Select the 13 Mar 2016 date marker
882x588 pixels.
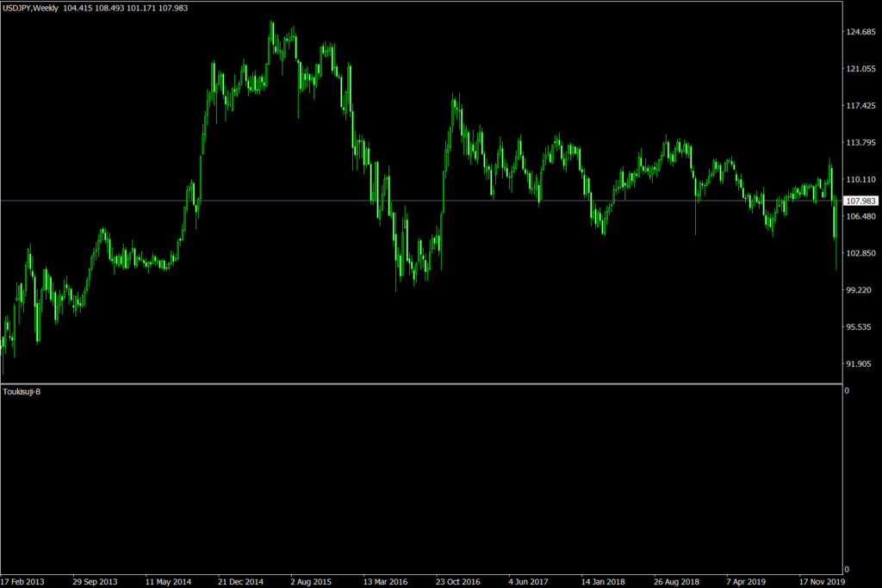pos(386,581)
